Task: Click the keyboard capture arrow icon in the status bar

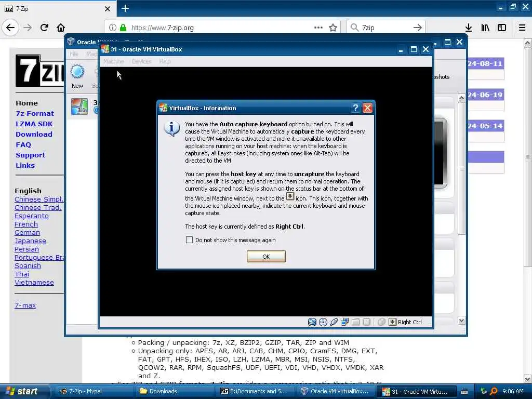Action: pos(392,322)
